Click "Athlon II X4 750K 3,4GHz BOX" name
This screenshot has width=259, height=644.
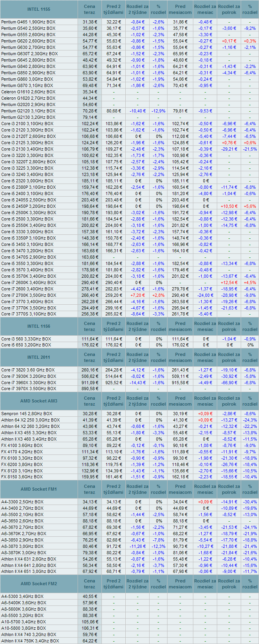(x=30, y=641)
